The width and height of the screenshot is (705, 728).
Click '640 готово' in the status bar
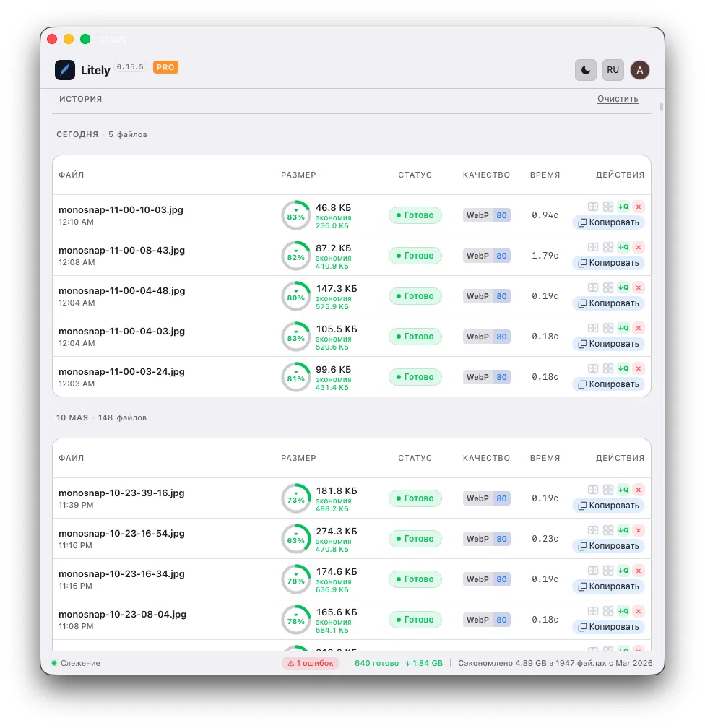376,663
